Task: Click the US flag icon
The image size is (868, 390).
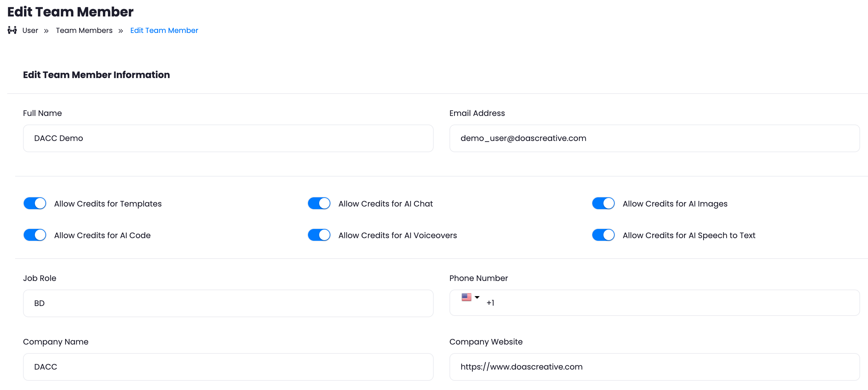Action: pos(466,297)
